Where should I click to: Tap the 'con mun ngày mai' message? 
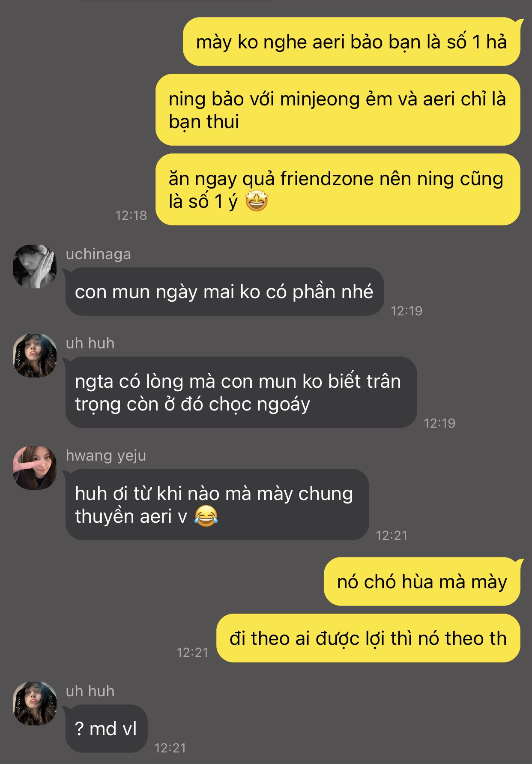[x=224, y=292]
